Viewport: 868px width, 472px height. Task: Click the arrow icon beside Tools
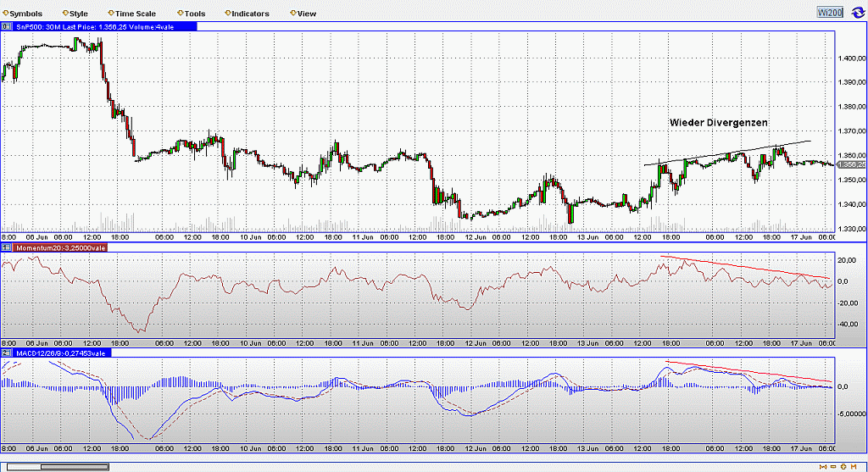tap(181, 13)
